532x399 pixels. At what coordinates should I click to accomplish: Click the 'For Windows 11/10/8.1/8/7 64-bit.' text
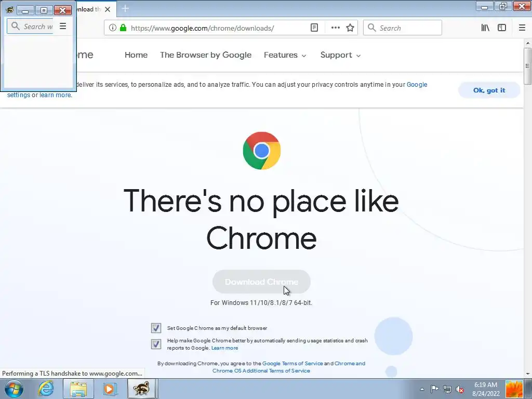(261, 303)
